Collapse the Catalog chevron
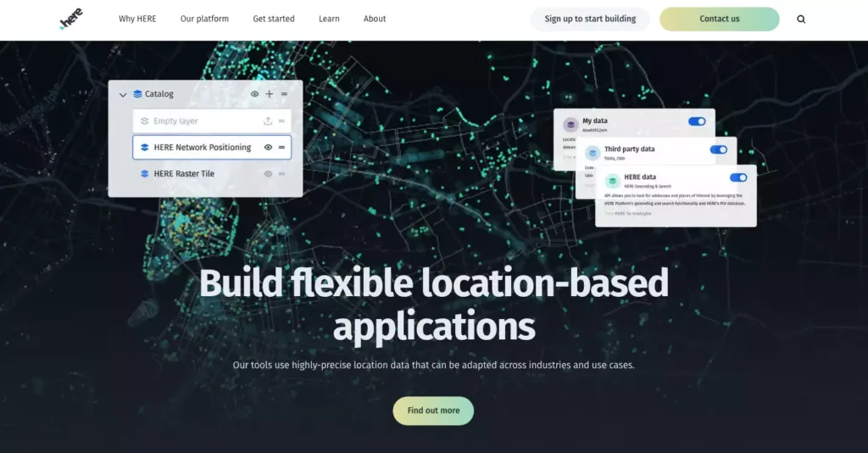 [x=123, y=95]
